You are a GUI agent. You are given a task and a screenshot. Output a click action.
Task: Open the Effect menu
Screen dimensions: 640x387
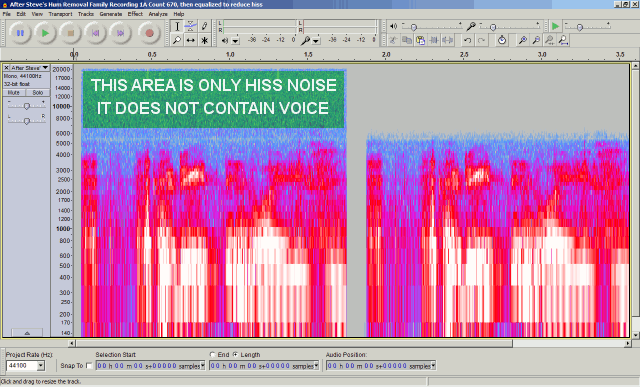coord(135,14)
